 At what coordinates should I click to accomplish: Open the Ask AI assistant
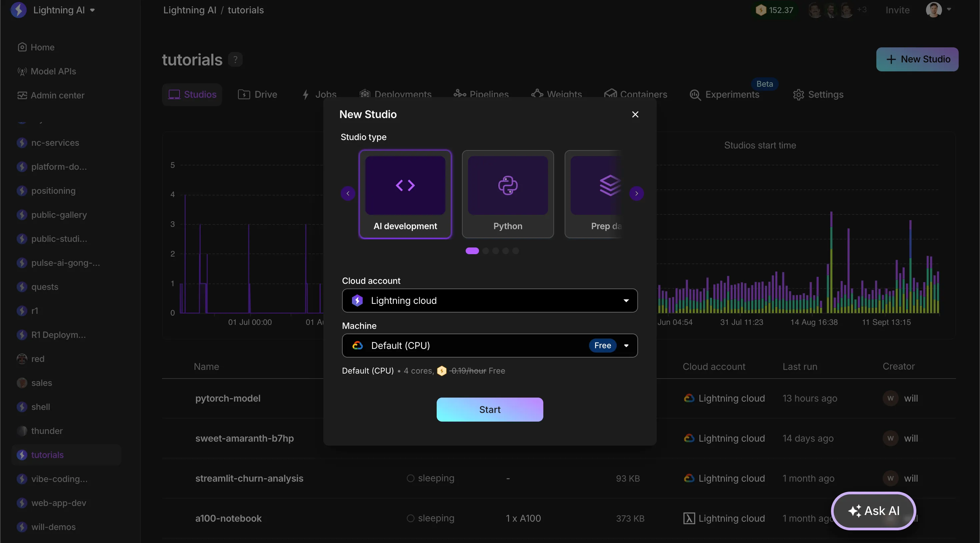[873, 511]
